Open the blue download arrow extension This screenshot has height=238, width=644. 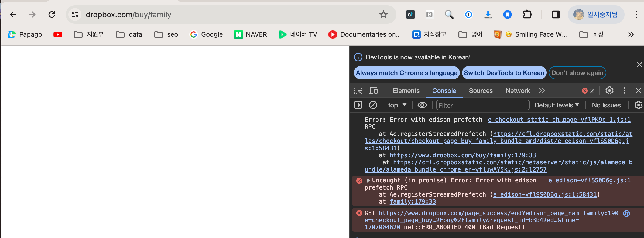[488, 15]
